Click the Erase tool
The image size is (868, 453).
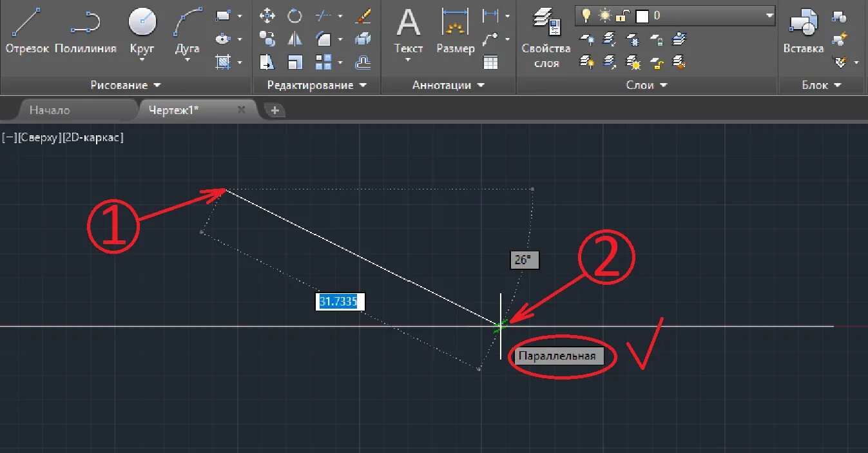tap(363, 16)
